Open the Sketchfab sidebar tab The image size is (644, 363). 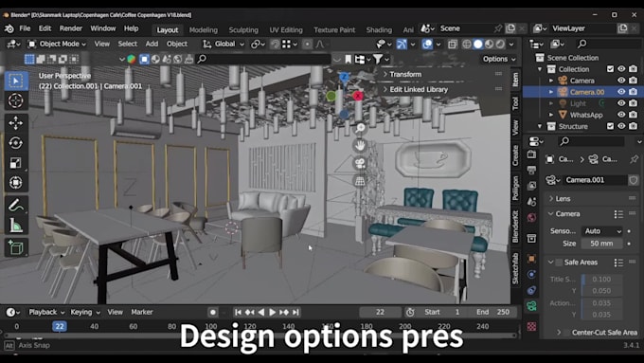(x=515, y=268)
